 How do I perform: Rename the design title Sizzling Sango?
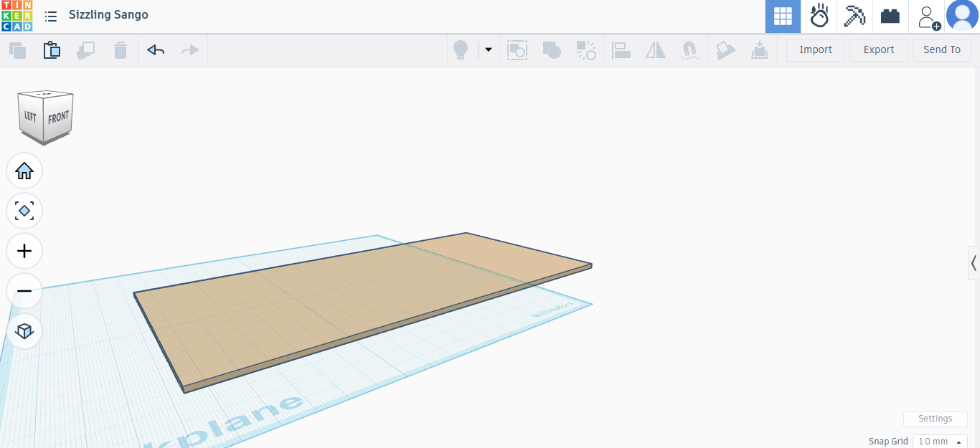[x=109, y=15]
